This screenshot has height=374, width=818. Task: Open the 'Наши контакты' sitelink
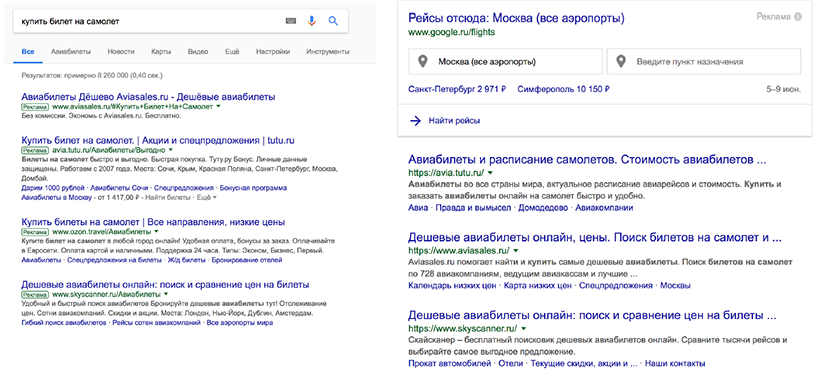point(675,363)
